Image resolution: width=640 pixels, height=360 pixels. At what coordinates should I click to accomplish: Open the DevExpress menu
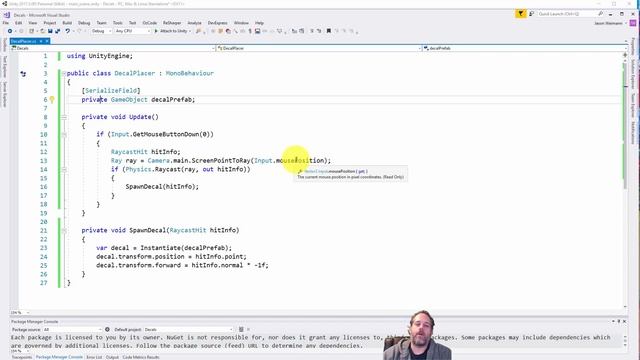[x=218, y=23]
